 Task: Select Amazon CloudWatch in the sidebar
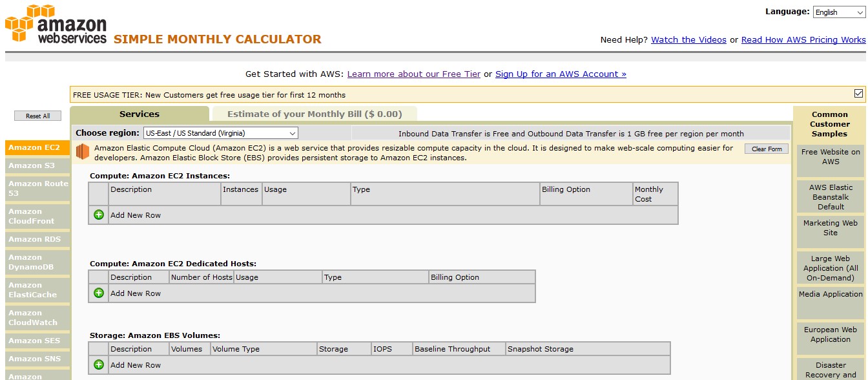(x=37, y=317)
